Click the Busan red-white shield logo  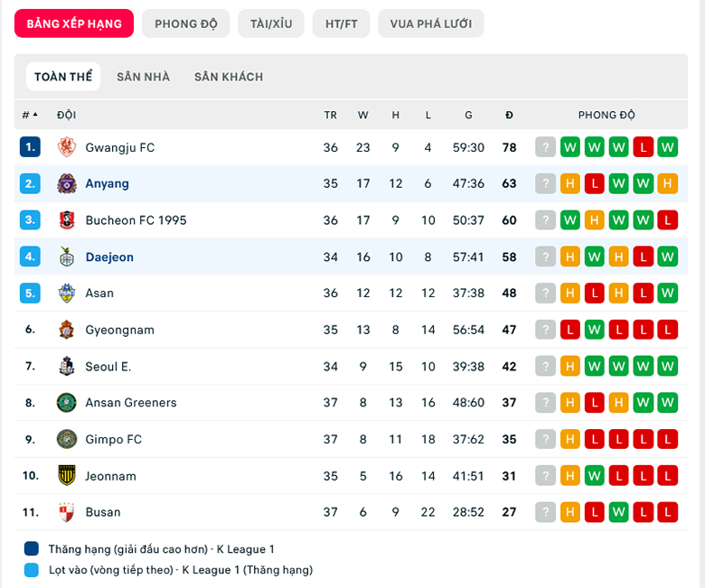67,512
